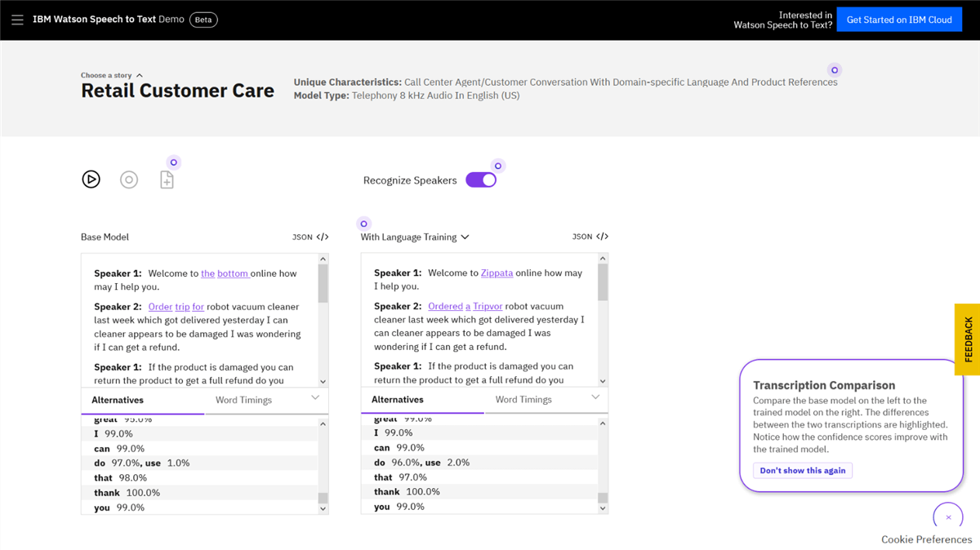Click highlighted "Ordered" in trained transcript
The image size is (980, 550).
click(x=446, y=307)
